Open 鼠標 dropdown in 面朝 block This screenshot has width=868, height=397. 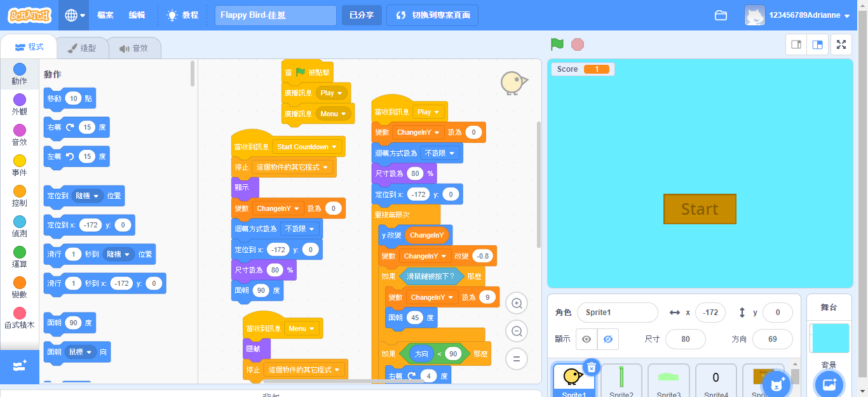(x=80, y=351)
